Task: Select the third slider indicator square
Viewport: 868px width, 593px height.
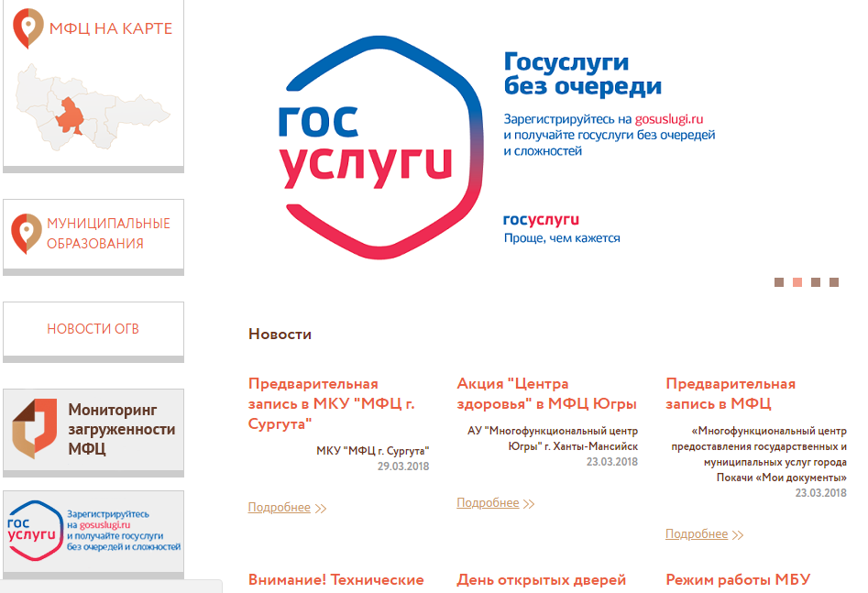Action: coord(816,282)
